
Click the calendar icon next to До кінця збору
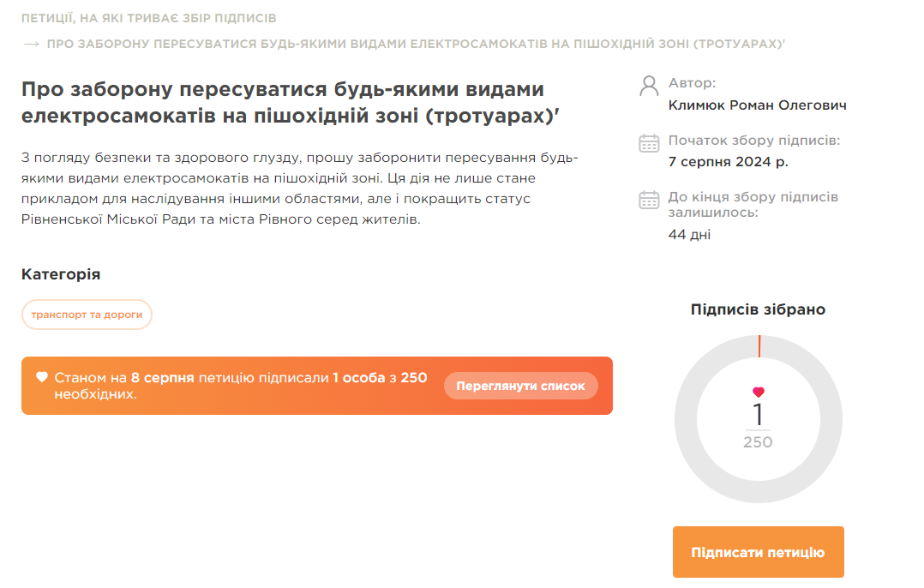coord(649,200)
